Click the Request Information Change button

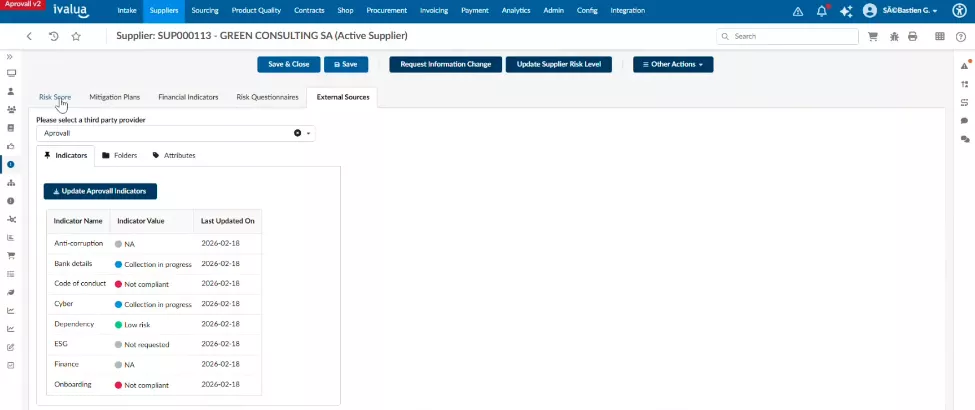[x=445, y=64]
